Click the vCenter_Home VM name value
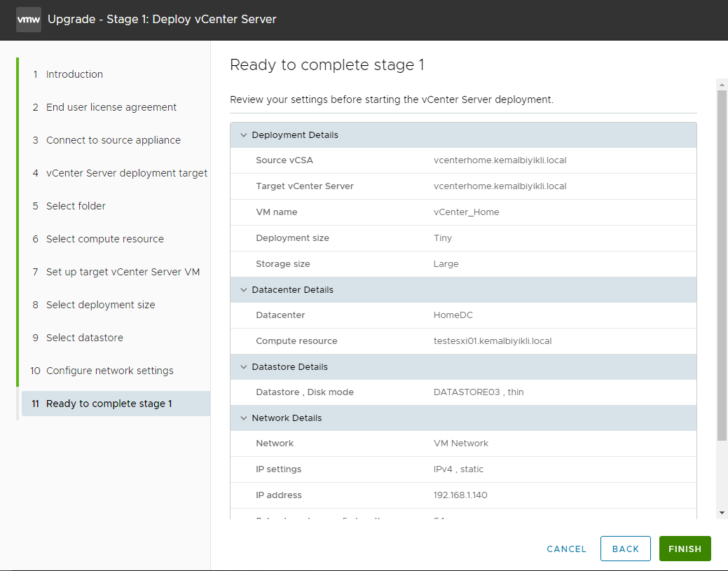Viewport: 728px width, 571px height. (x=466, y=212)
